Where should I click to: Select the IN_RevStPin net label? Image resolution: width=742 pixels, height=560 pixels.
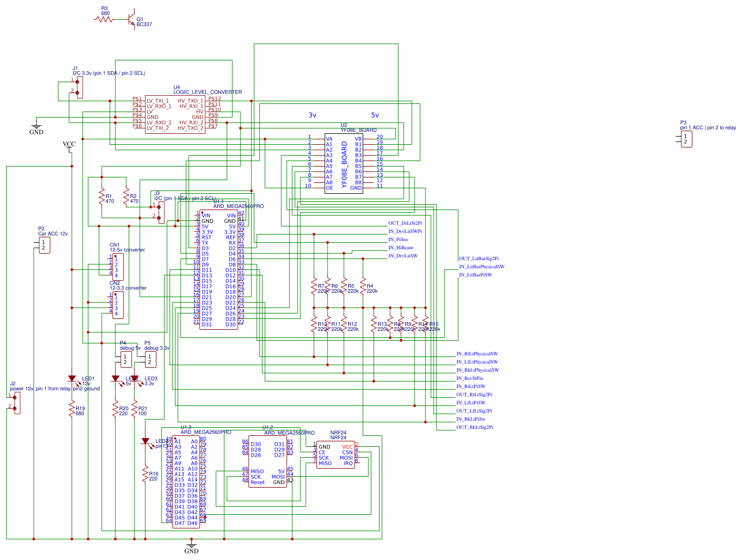tap(470, 378)
